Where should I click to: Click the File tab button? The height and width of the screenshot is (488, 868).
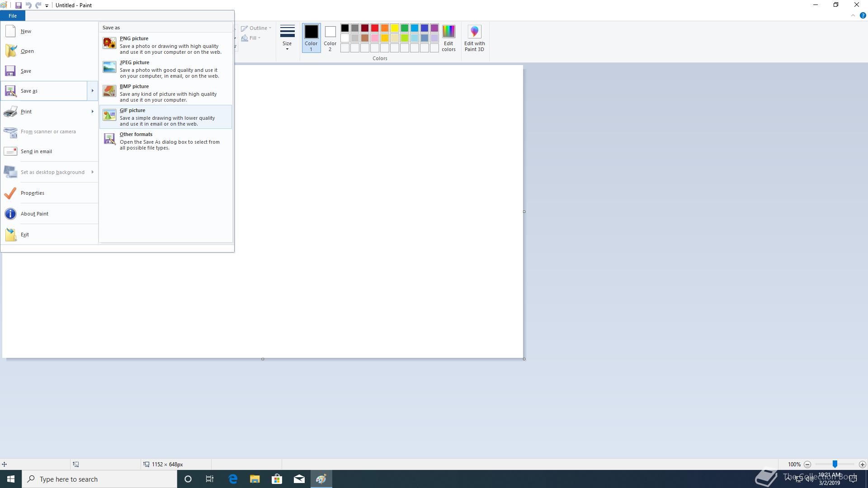coord(13,16)
